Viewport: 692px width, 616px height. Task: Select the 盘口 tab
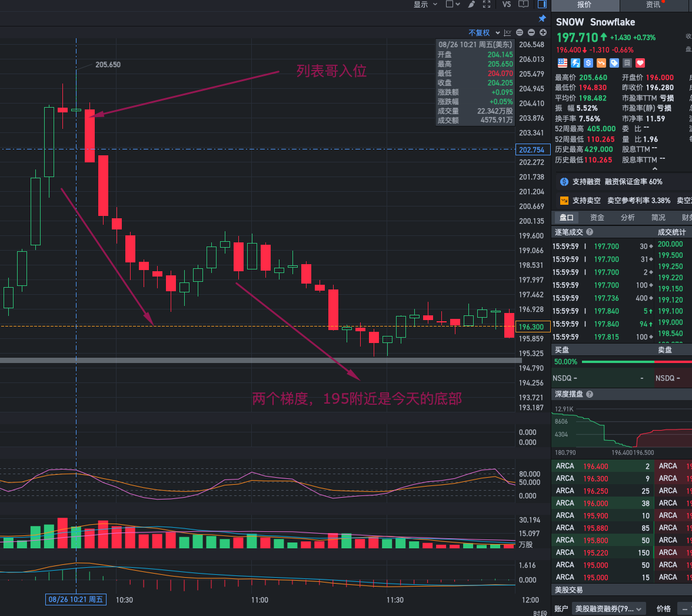pyautogui.click(x=567, y=218)
